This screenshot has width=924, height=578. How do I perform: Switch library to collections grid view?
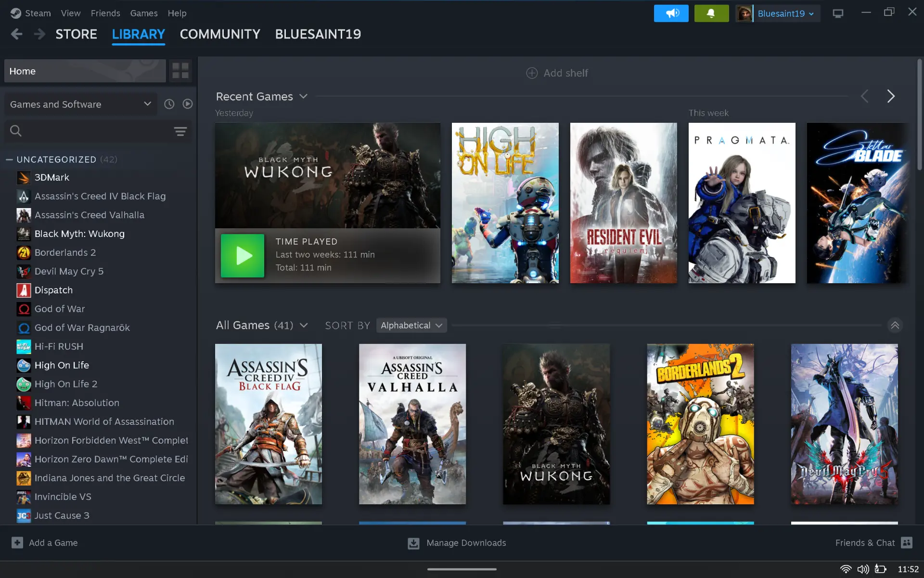coord(180,71)
